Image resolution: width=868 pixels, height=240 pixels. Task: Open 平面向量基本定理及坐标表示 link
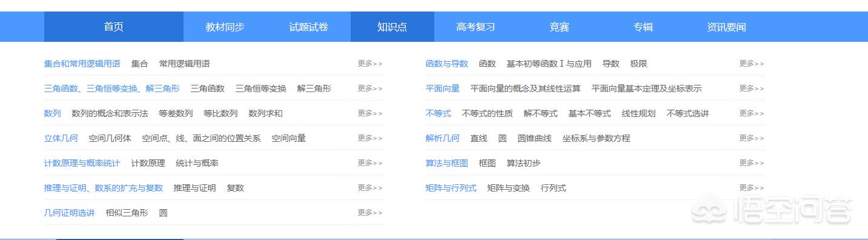point(647,88)
